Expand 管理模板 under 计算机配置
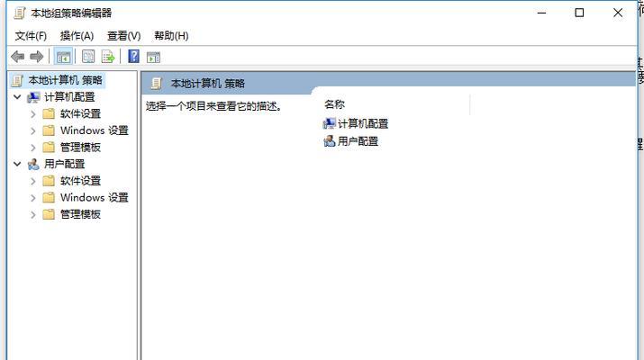 click(33, 147)
